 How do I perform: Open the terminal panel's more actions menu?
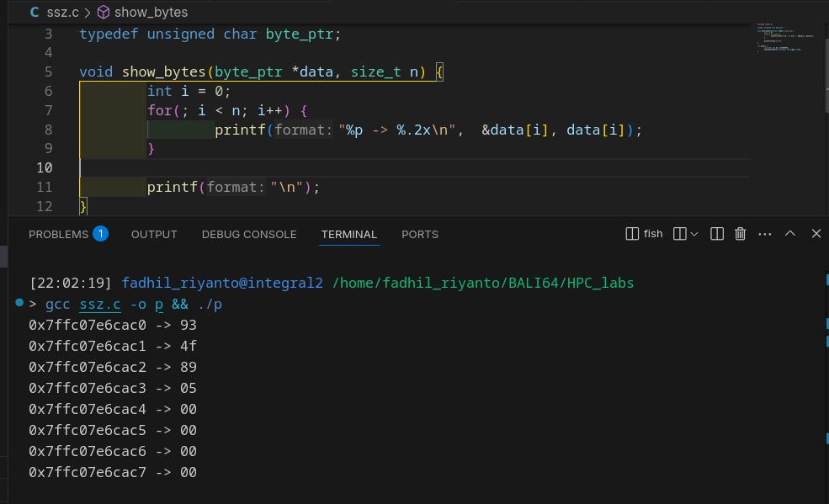tap(765, 234)
